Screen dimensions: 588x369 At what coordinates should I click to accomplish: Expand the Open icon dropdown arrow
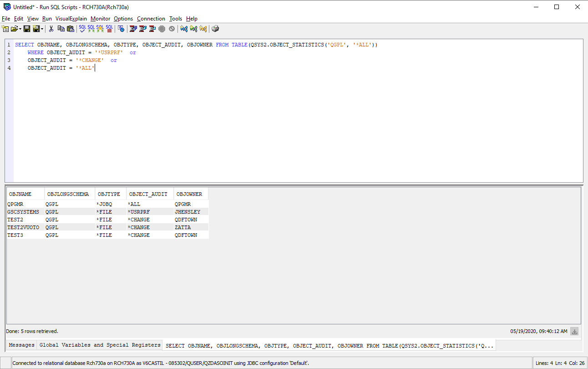coord(20,29)
